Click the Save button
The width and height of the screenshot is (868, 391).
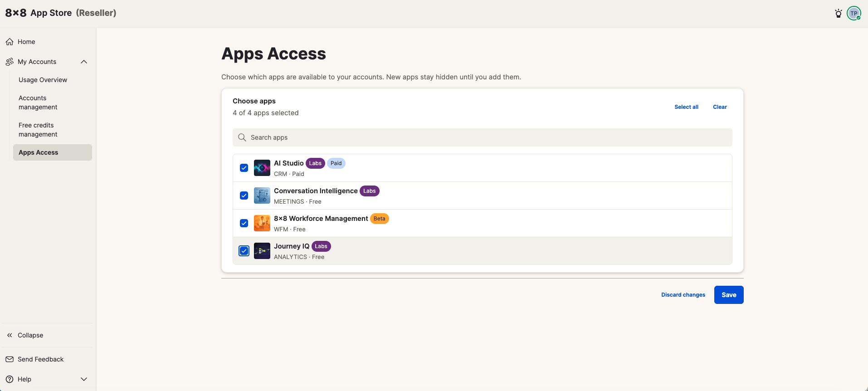(x=729, y=295)
